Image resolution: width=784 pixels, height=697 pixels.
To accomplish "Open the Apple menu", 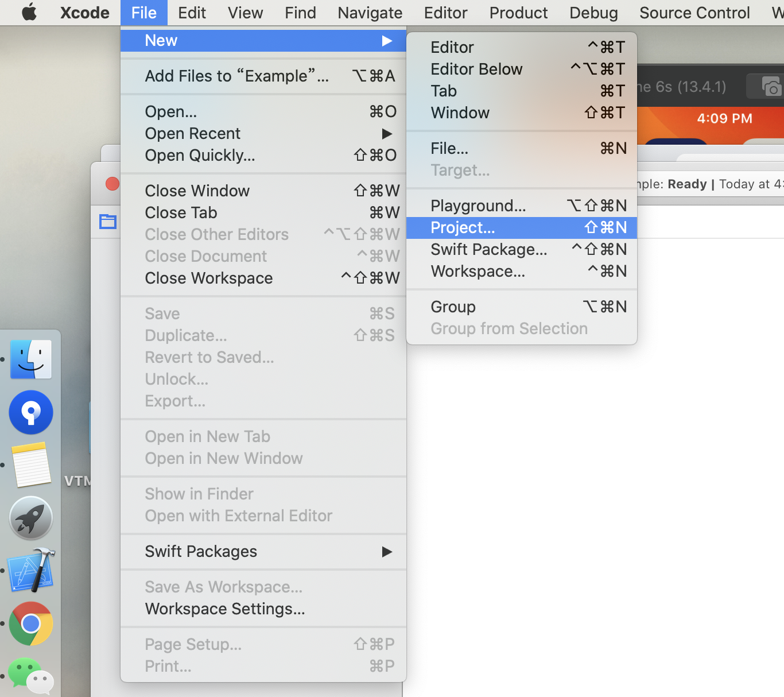I will click(x=29, y=12).
